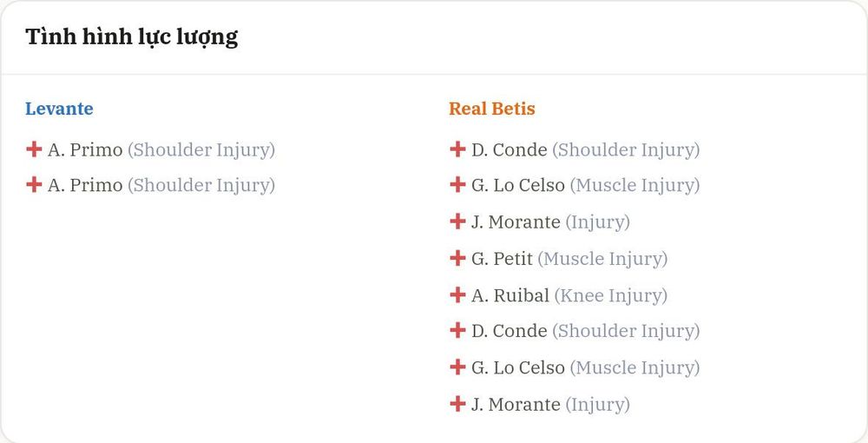Screen dimensions: 868x443
Task: Click the red cross of the second G. Lo Celso entry
Action: pyautogui.click(x=457, y=367)
